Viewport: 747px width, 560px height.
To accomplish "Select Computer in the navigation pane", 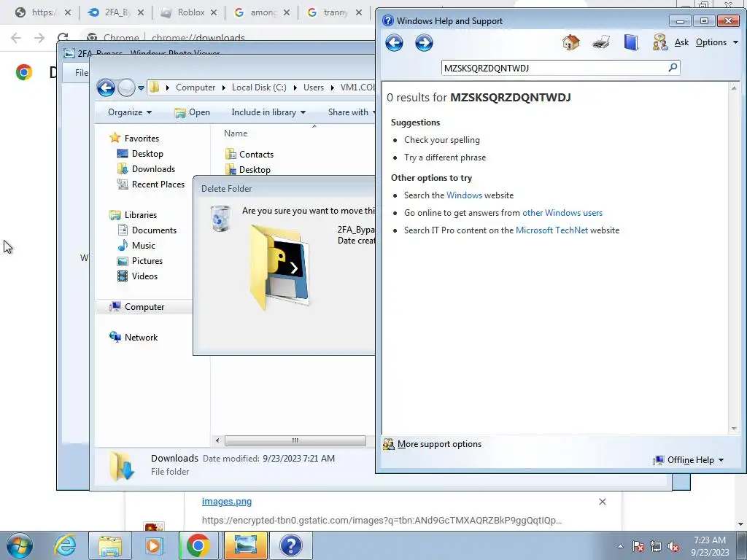I will [144, 307].
